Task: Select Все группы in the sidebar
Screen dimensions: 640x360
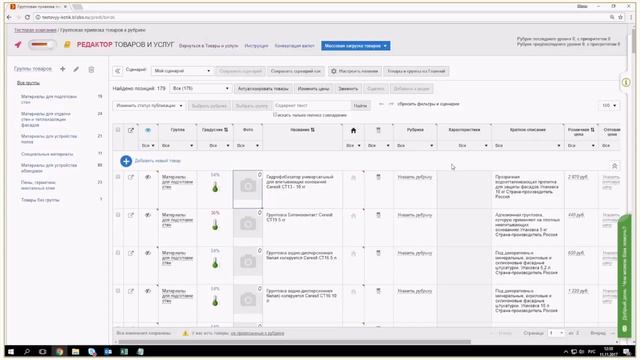Action: (28, 83)
